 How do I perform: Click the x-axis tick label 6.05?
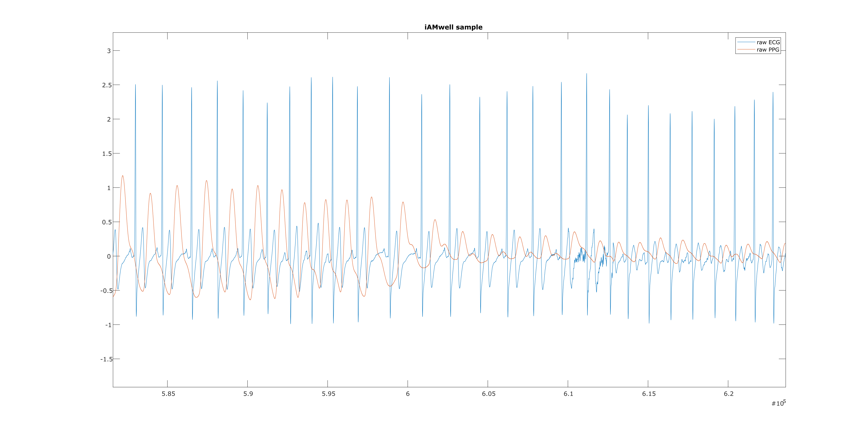tap(489, 394)
